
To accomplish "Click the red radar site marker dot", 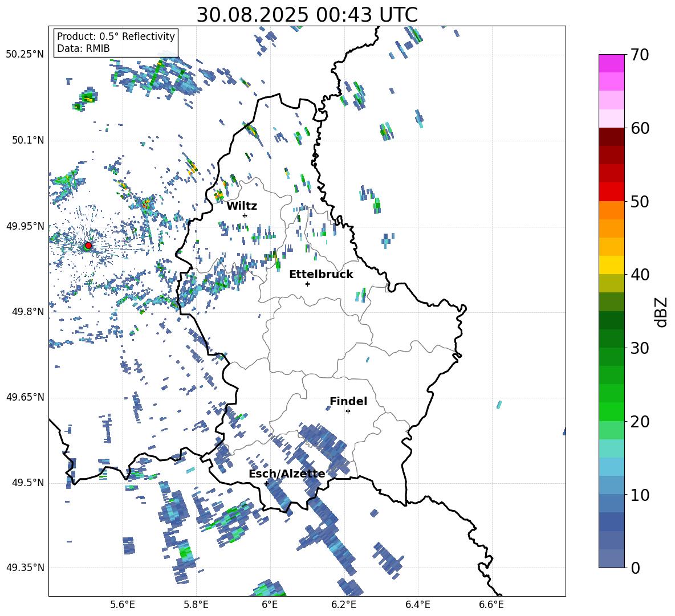I will (88, 246).
